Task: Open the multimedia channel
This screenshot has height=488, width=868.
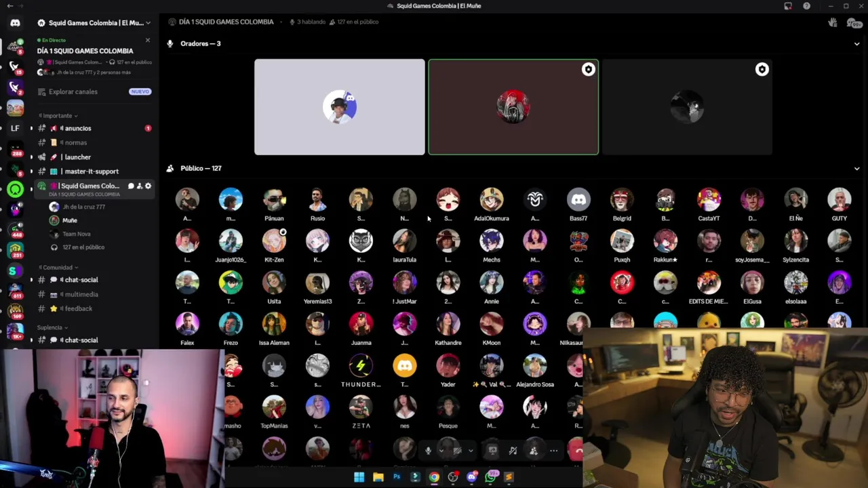Action: [94, 294]
